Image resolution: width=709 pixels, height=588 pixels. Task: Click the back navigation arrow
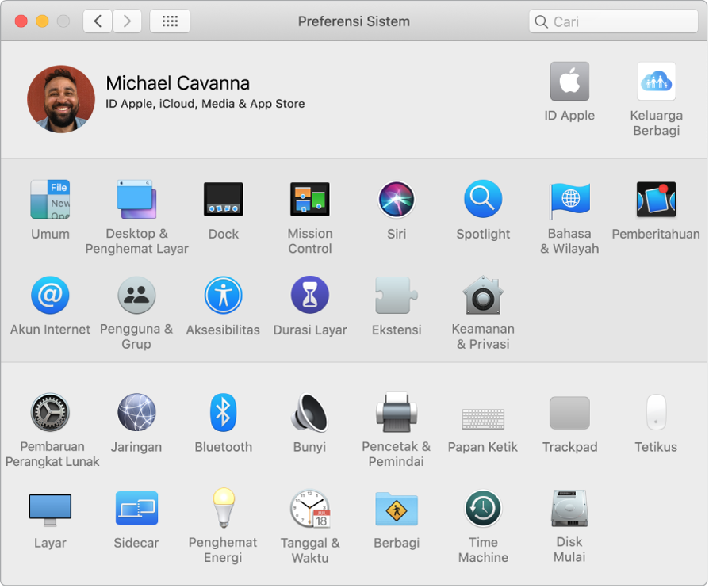point(98,21)
